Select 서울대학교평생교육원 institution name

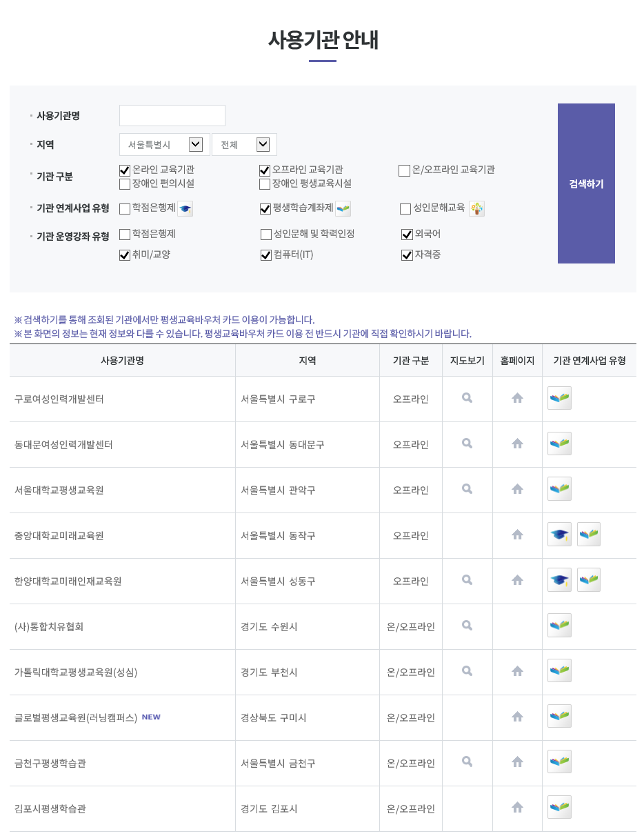click(x=59, y=490)
